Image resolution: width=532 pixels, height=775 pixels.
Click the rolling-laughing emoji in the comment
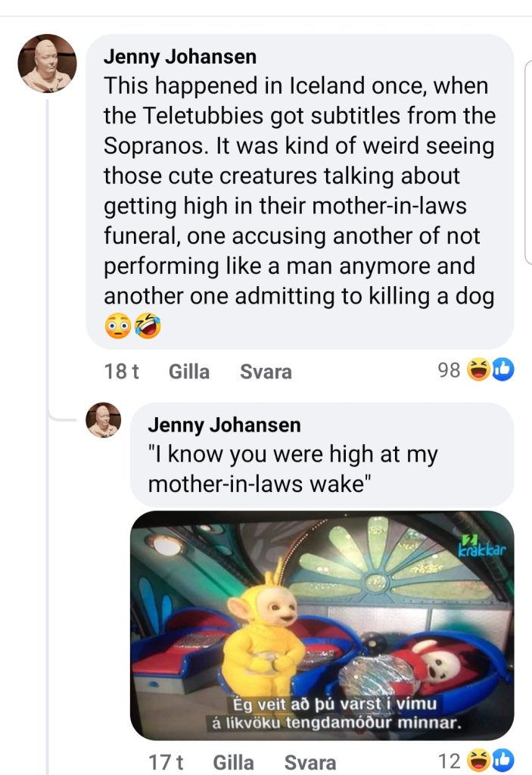148,327
